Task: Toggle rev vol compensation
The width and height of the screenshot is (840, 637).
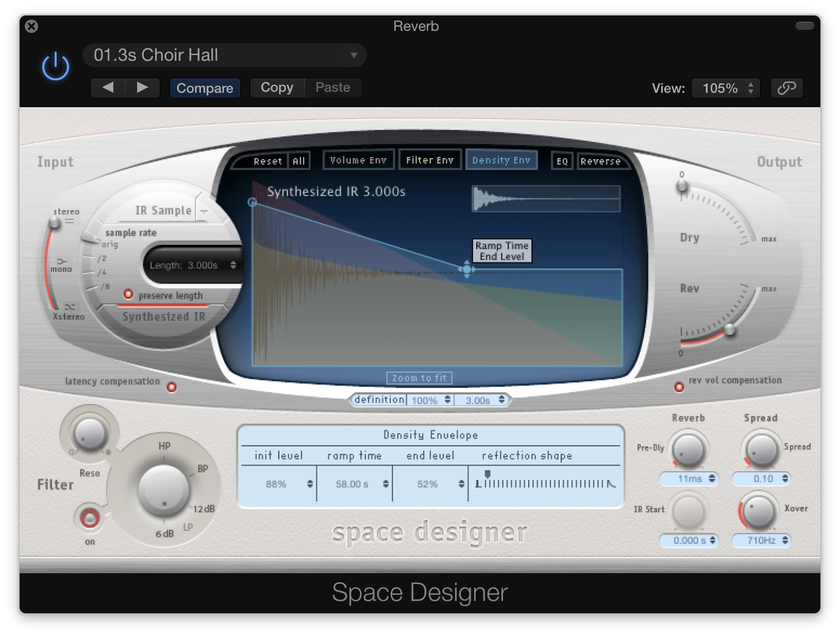Action: click(x=679, y=387)
